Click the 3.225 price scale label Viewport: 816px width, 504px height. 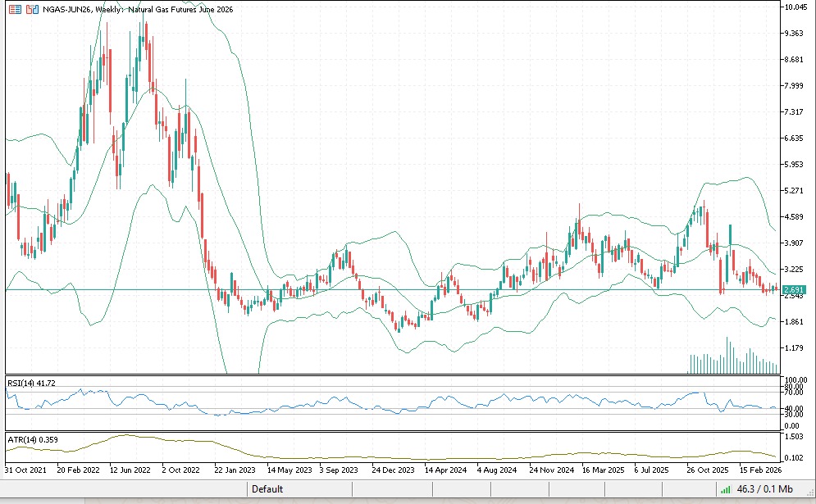coord(794,270)
